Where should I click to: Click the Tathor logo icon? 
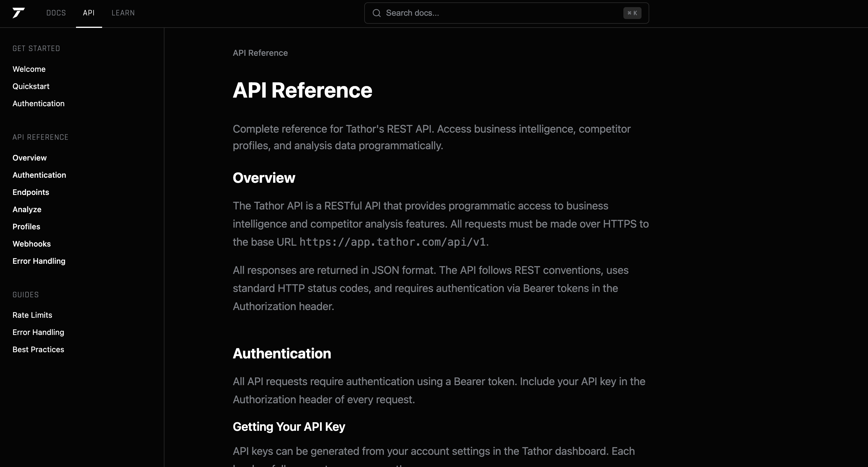point(18,13)
